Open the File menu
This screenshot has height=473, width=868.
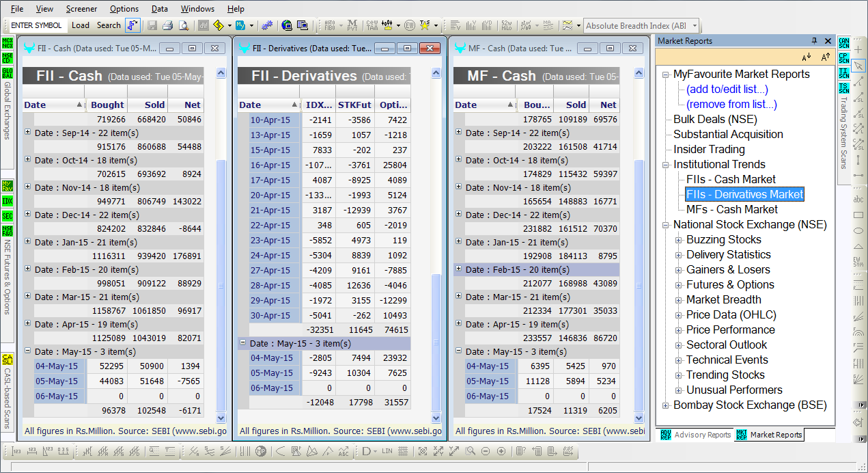coord(17,9)
